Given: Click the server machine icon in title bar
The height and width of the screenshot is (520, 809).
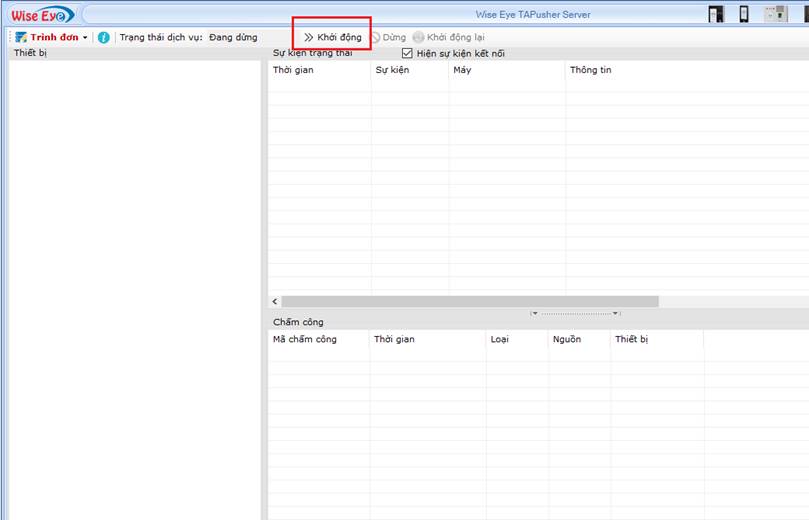Looking at the screenshot, I should (775, 14).
